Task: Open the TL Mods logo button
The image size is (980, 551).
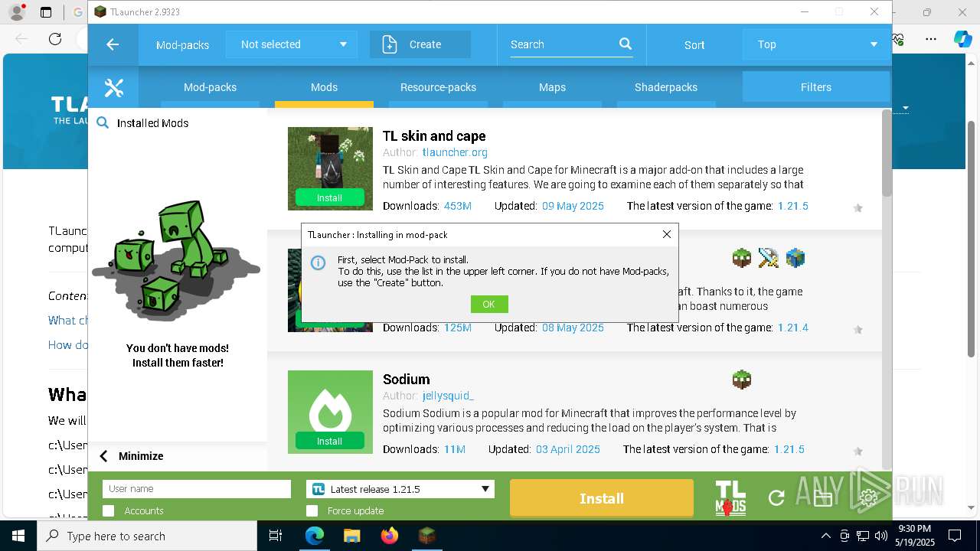Action: pos(730,498)
